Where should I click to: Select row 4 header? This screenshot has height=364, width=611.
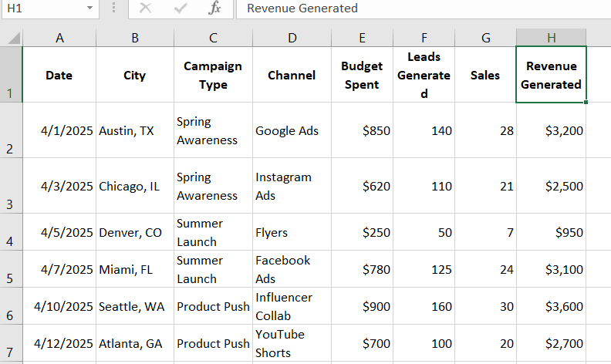click(x=11, y=232)
